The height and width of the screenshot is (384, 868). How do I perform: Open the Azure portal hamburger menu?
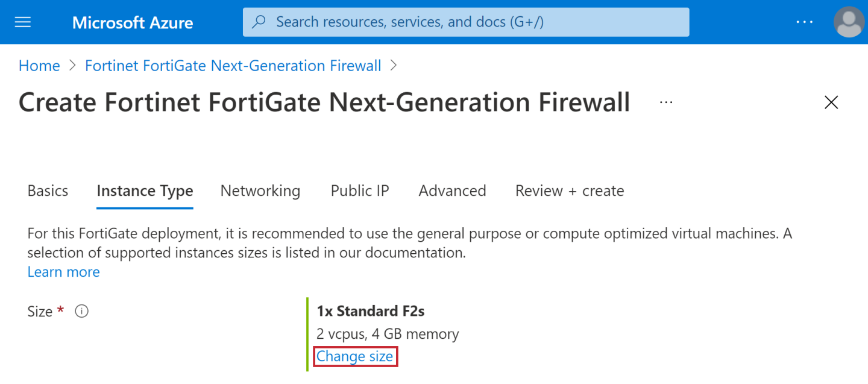(23, 22)
